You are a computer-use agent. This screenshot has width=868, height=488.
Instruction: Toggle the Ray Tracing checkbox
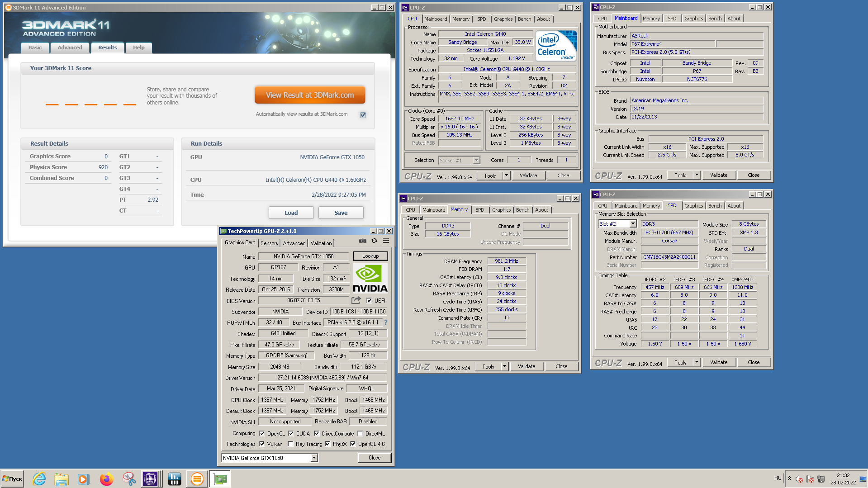[290, 444]
